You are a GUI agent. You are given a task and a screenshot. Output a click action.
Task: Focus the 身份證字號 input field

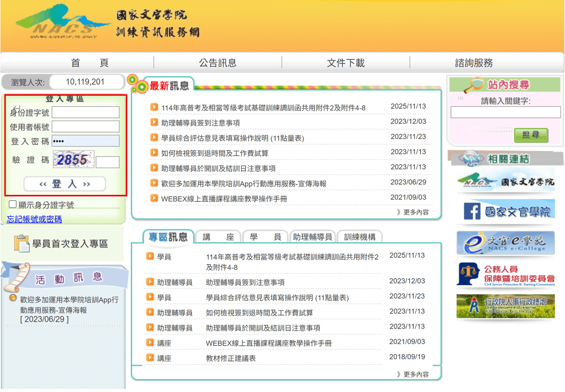86,112
